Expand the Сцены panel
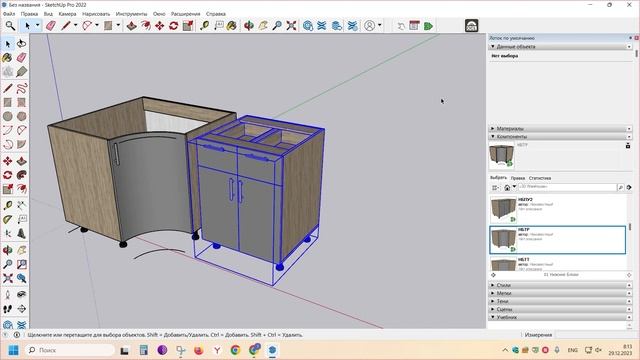 pos(493,309)
